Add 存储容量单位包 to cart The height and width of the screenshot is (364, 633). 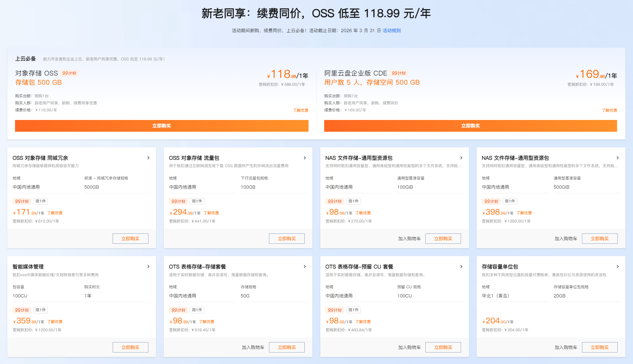(x=566, y=347)
